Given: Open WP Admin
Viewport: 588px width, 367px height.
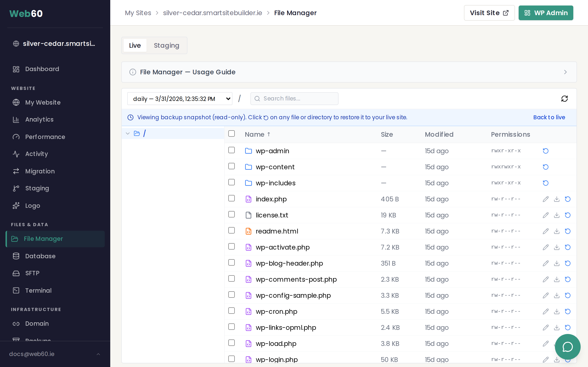Looking at the screenshot, I should [546, 13].
